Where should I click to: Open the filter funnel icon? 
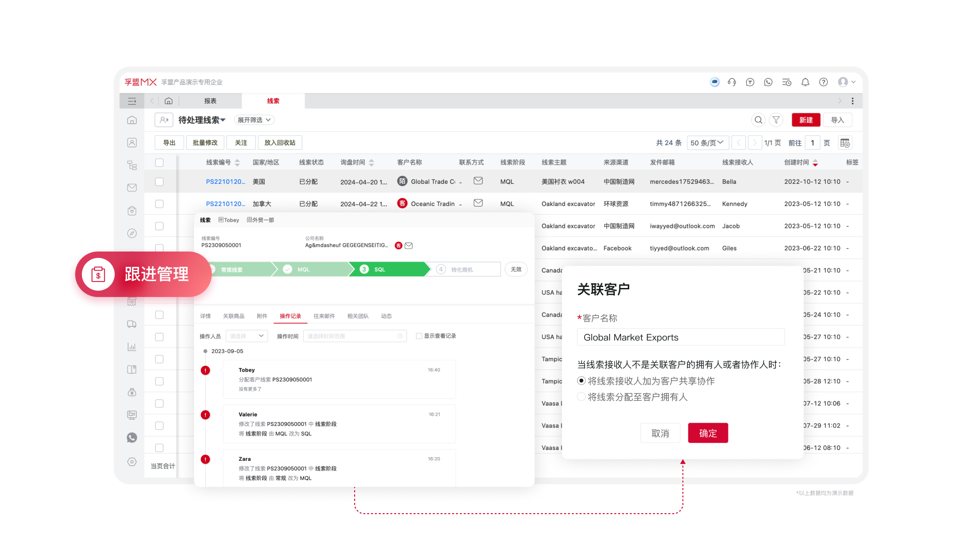pos(776,120)
